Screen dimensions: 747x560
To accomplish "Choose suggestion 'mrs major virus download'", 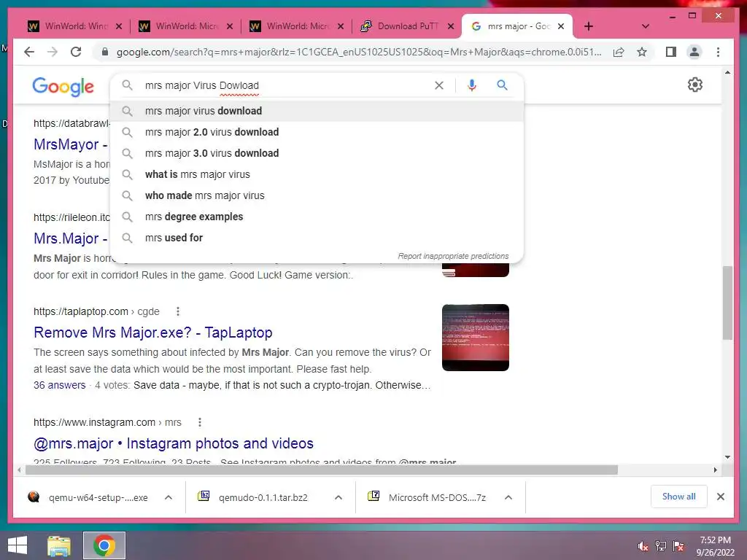I will [x=317, y=111].
